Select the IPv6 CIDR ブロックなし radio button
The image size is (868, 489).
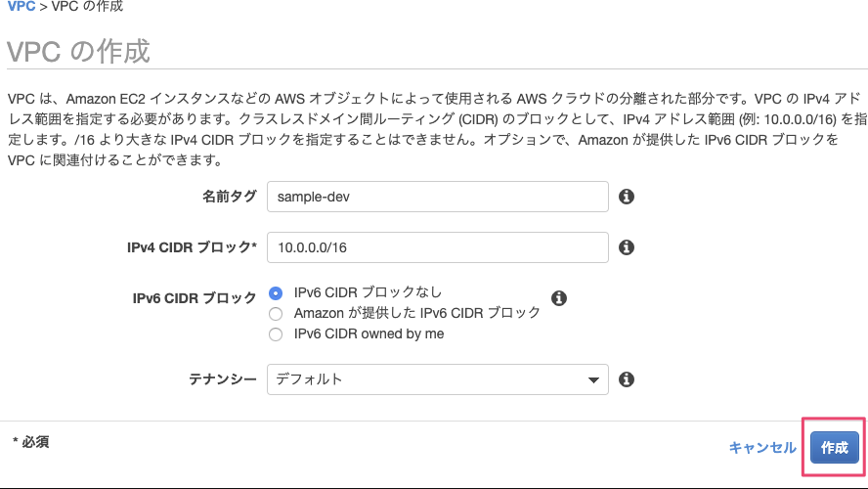click(276, 292)
